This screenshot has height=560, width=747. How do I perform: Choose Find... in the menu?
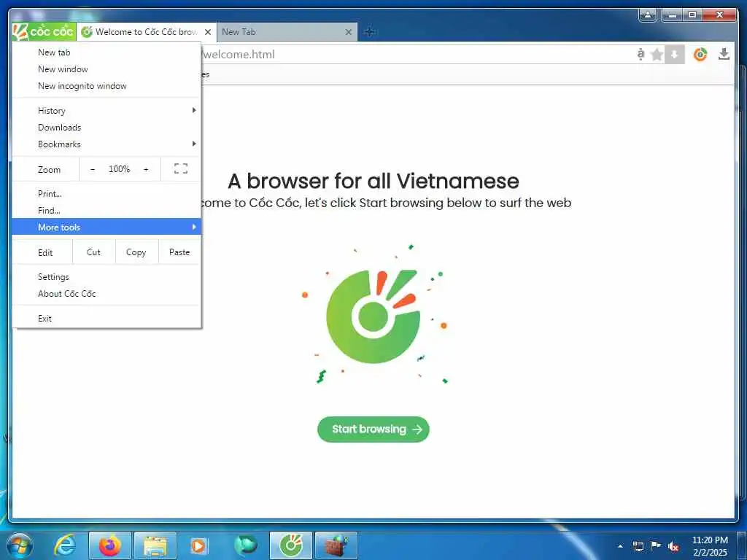point(107,211)
